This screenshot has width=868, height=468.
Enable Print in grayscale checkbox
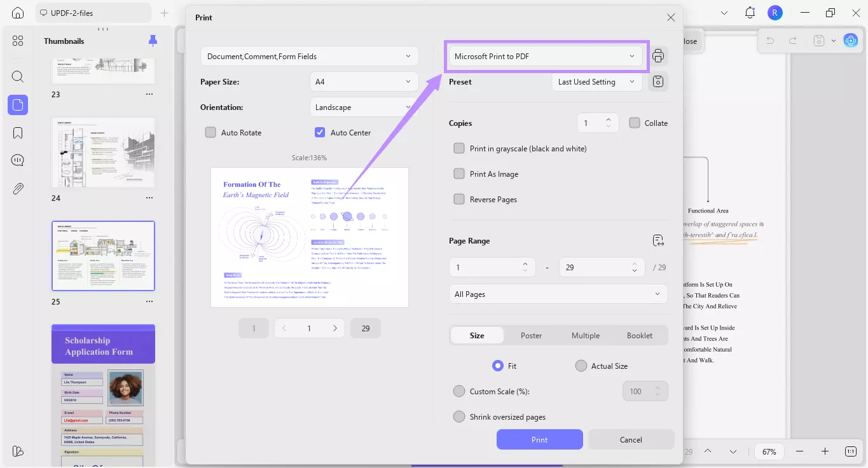[x=459, y=149]
